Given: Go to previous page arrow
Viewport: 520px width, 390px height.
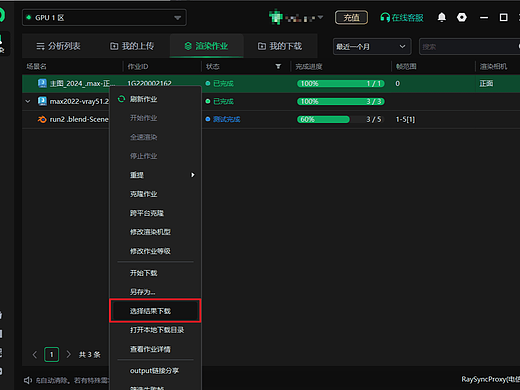Looking at the screenshot, I should coord(35,354).
